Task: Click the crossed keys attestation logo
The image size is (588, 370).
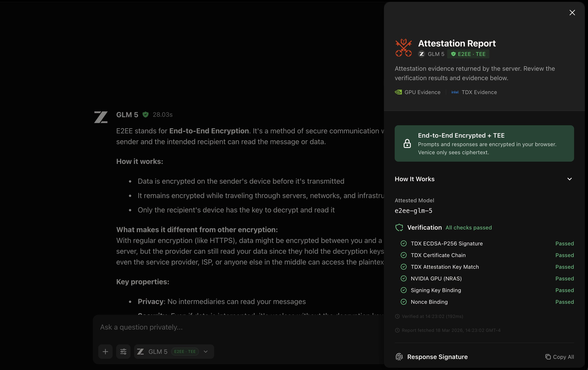Action: tap(403, 48)
